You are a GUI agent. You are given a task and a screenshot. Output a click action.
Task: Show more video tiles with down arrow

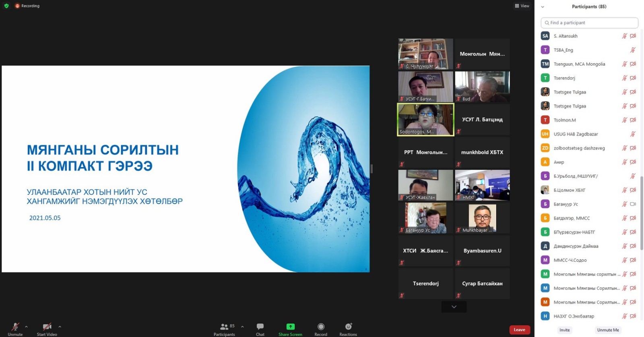[454, 307]
